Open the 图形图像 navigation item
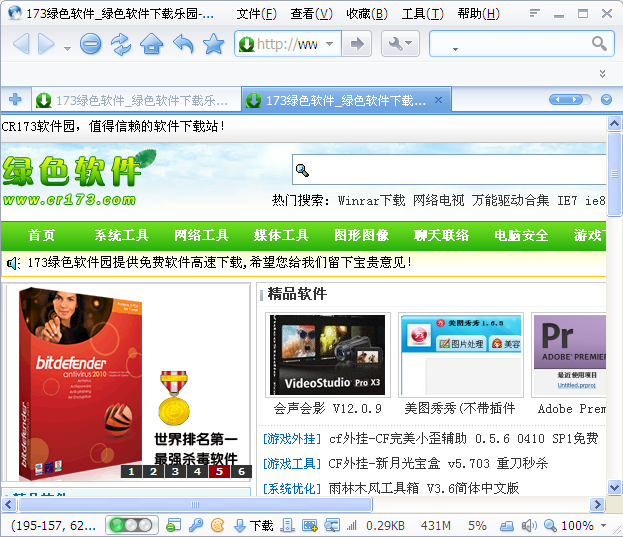This screenshot has width=623, height=537. 361,235
